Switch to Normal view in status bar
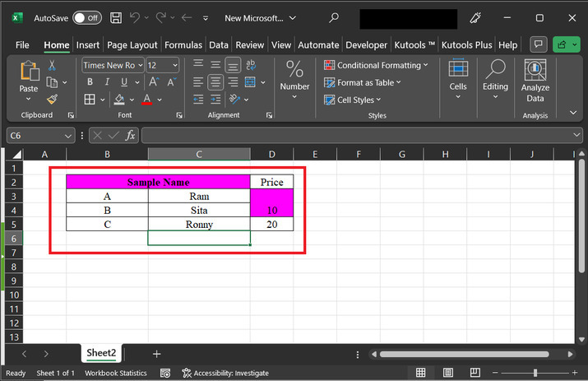Screen dimensions: 588x381 point(421,373)
